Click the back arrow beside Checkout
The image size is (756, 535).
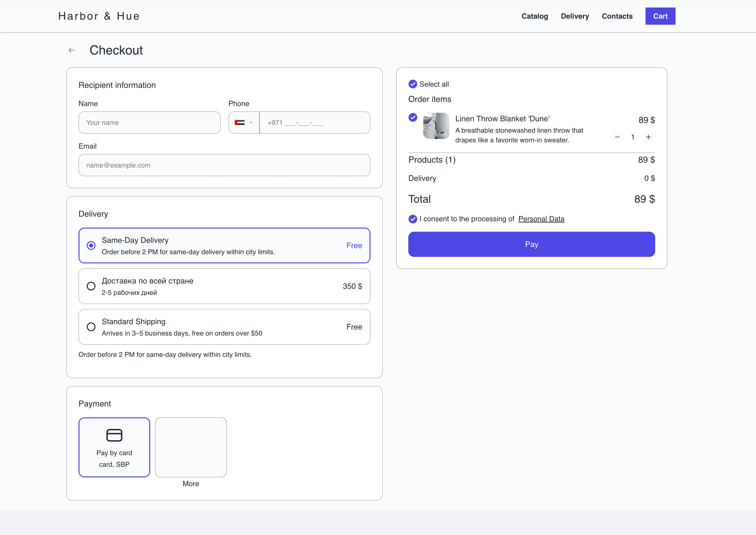click(x=71, y=50)
